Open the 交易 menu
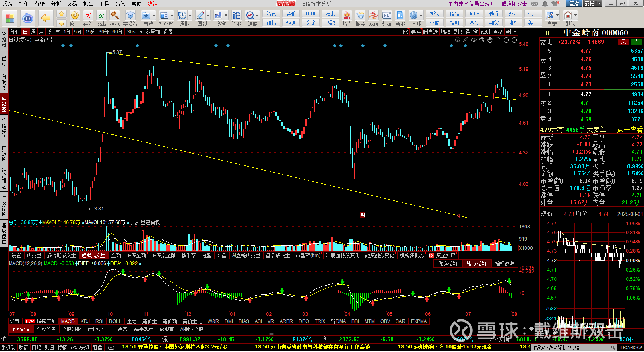Screen dimensions: 644x352 click(72, 4)
